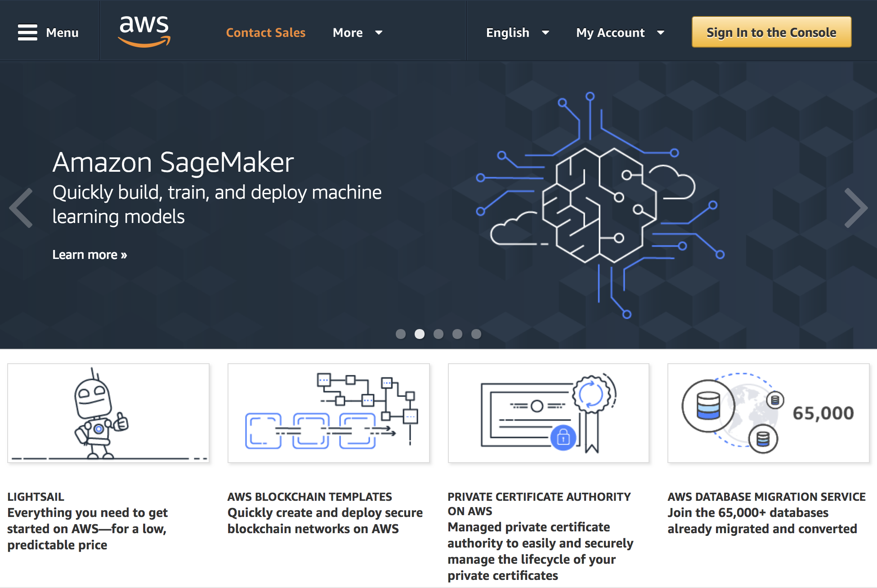877x588 pixels.
Task: Open the Blockchain Templates diagram image
Action: (329, 413)
